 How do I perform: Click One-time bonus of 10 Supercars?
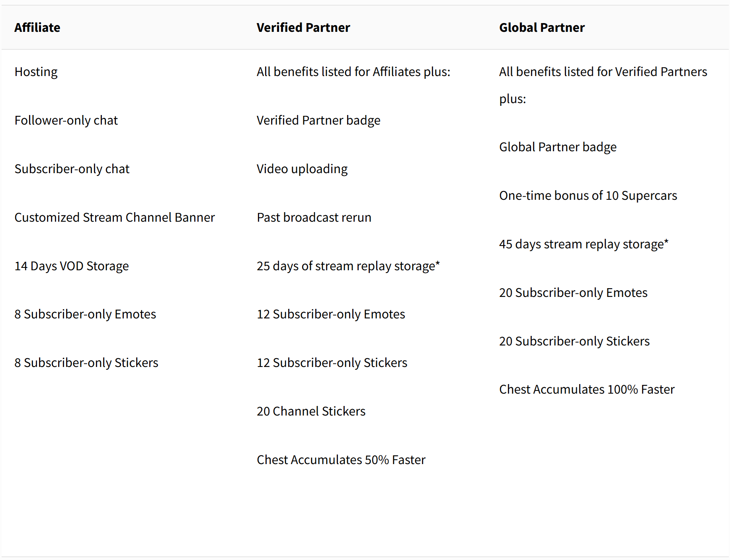[x=588, y=195]
